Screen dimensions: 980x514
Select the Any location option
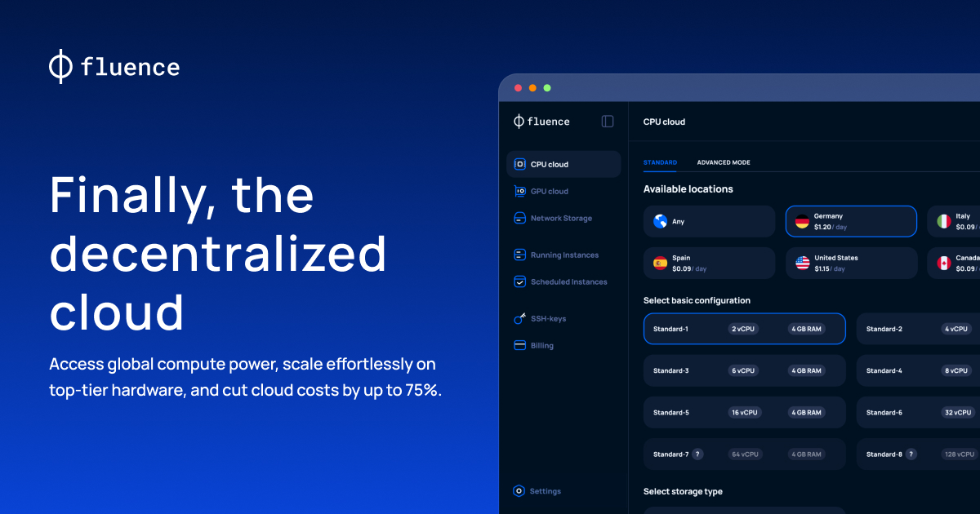tap(709, 221)
